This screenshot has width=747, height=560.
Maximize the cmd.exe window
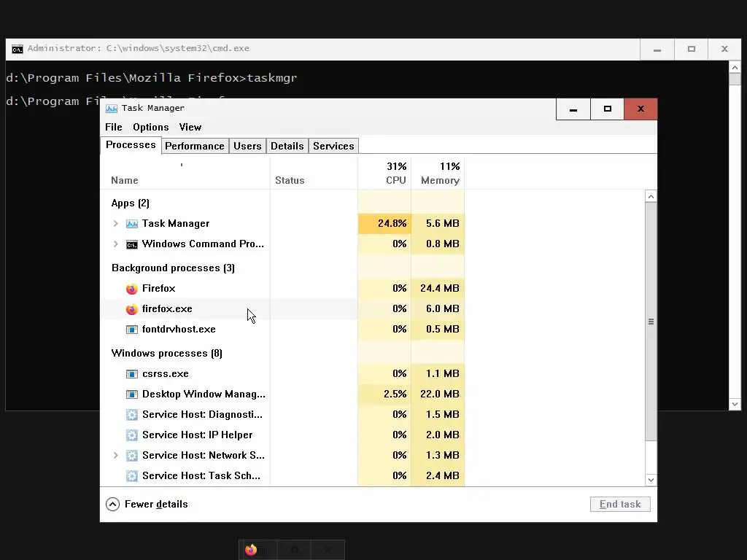(x=692, y=50)
